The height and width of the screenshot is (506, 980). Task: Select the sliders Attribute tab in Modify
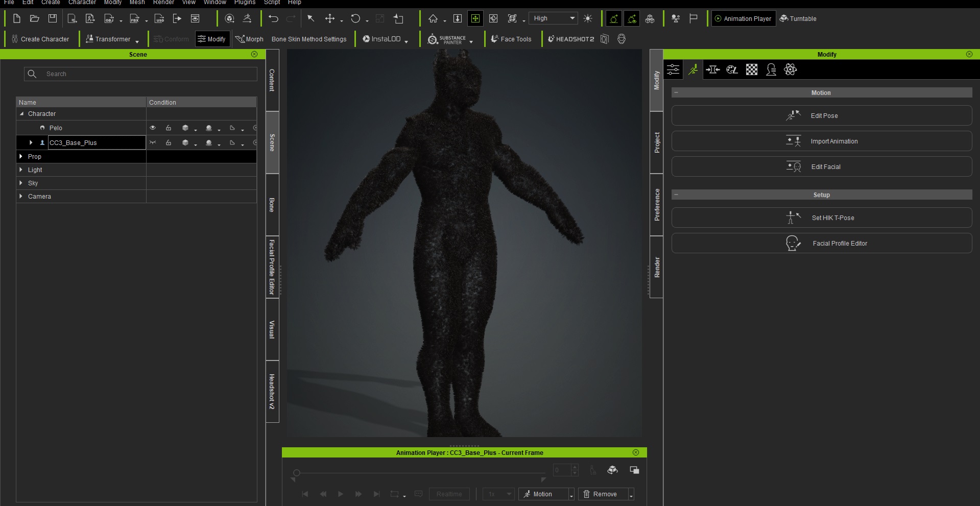[x=673, y=69]
